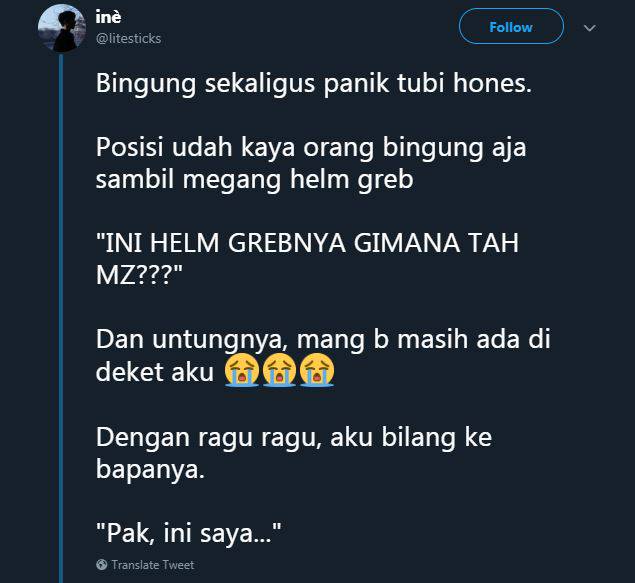The width and height of the screenshot is (635, 583).
Task: Open the @litesticks handle link
Action: tap(128, 38)
